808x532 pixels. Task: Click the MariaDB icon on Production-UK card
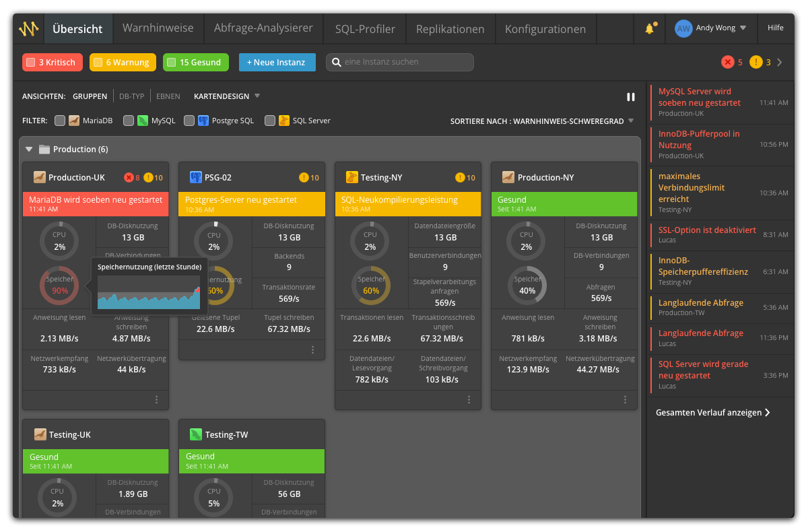click(40, 178)
